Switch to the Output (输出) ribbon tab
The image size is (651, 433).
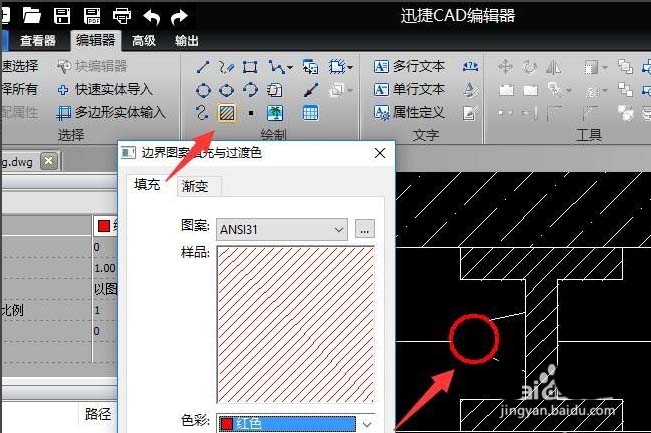(x=186, y=41)
